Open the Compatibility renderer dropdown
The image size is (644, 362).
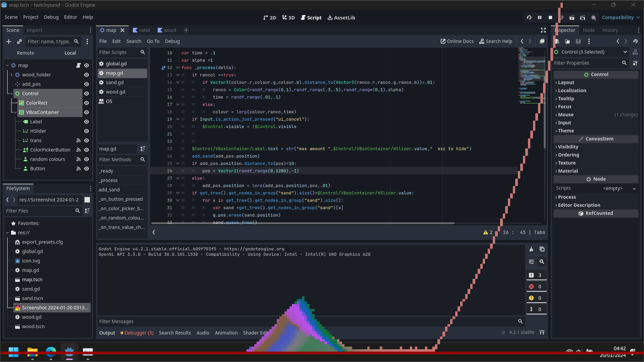click(x=620, y=17)
